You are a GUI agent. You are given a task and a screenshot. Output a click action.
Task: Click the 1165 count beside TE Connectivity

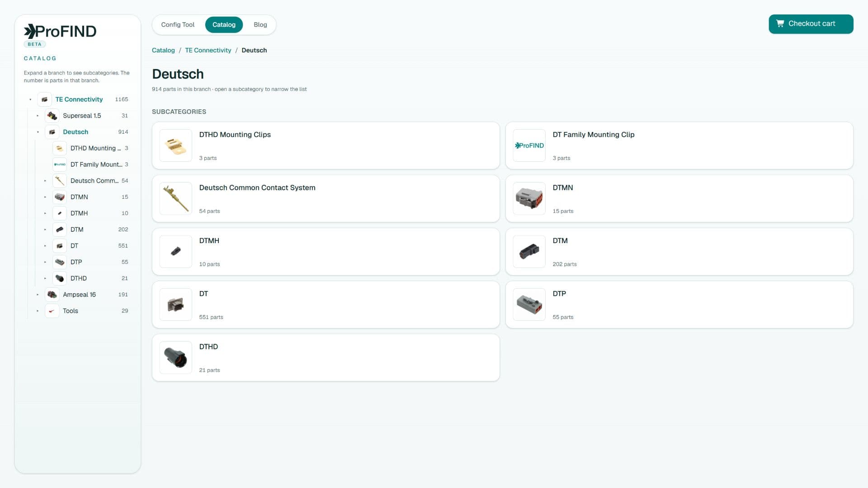pyautogui.click(x=122, y=99)
